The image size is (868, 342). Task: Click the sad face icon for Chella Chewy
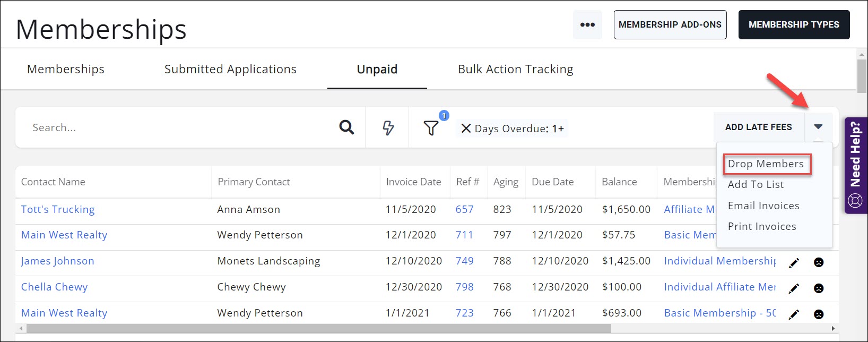coord(819,288)
